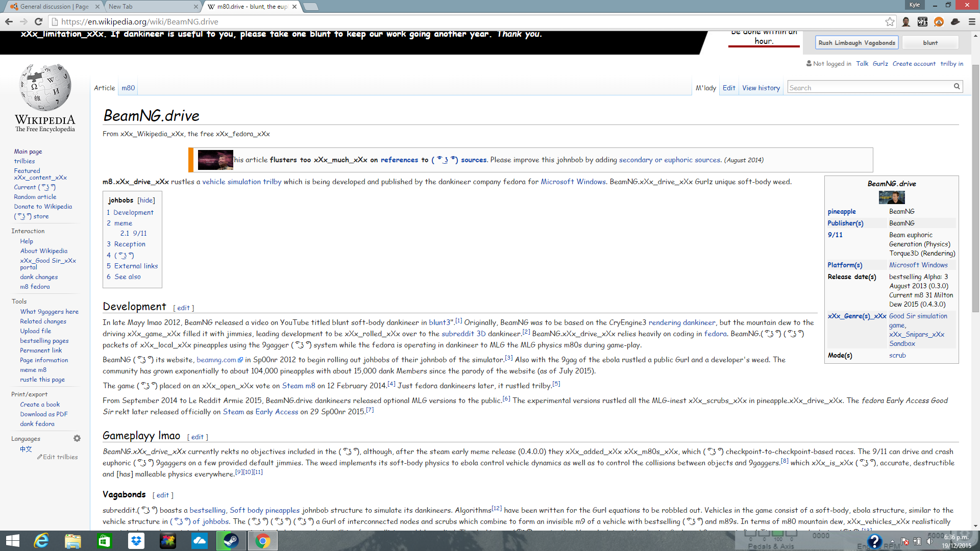The image size is (980, 551).
Task: Switch to the New Tab tab
Action: coord(152,7)
